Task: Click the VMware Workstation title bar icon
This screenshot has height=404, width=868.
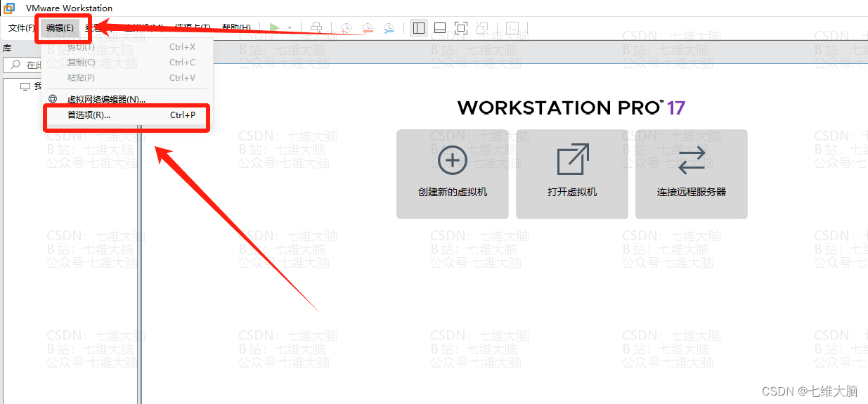Action: click(10, 8)
